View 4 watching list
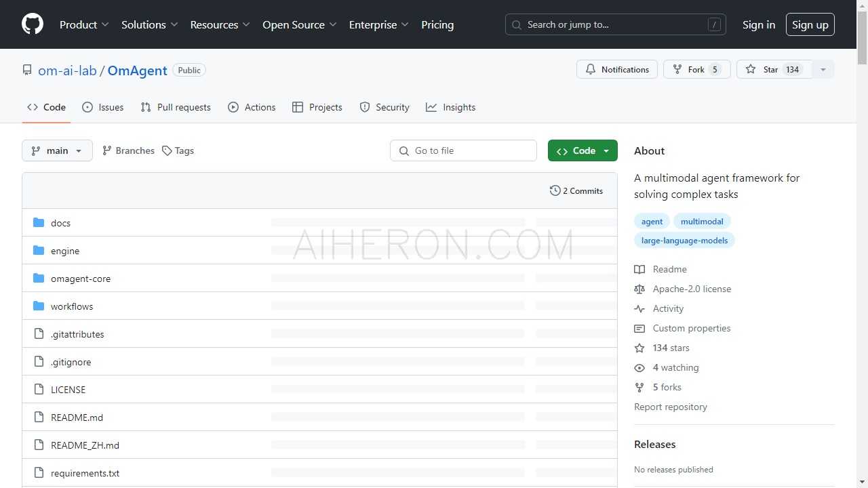The width and height of the screenshot is (868, 488). (x=667, y=367)
